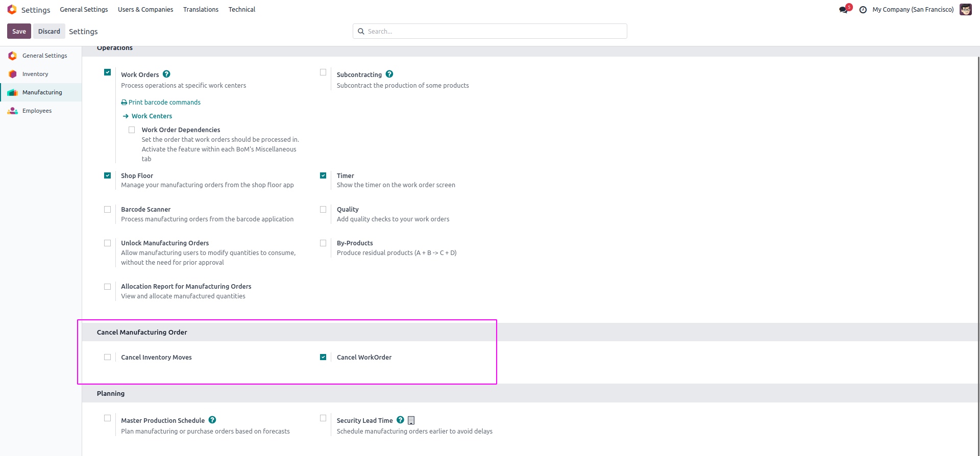Open the Technical dropdown menu

coord(242,10)
